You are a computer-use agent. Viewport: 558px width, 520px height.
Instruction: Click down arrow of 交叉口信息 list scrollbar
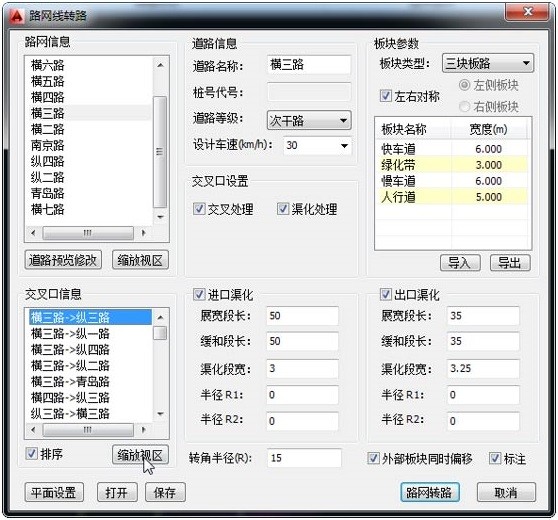click(160, 414)
